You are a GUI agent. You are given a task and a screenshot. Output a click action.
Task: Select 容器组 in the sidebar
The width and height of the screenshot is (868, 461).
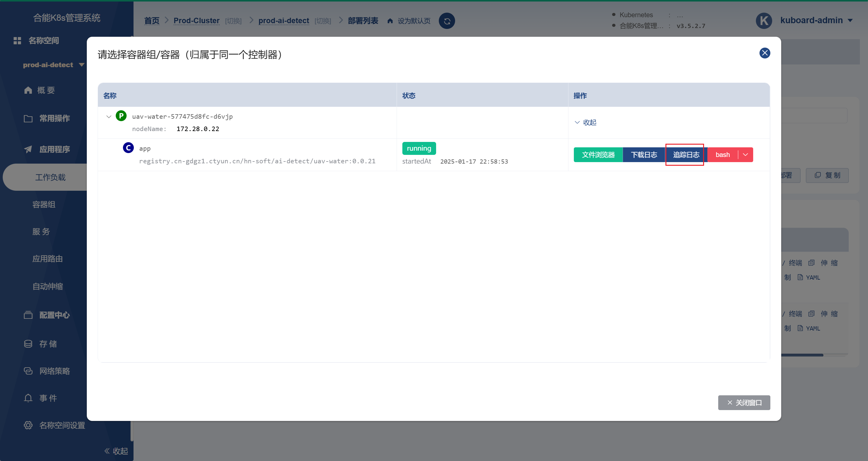click(x=44, y=205)
